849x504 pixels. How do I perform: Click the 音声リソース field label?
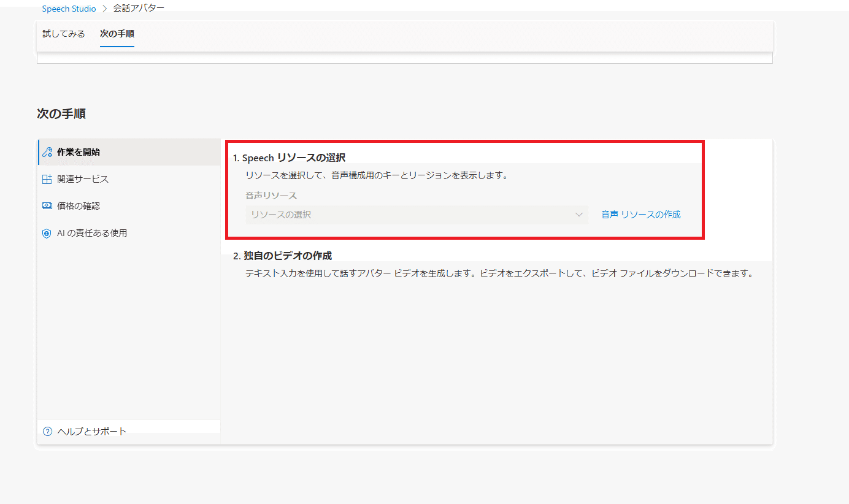[271, 196]
